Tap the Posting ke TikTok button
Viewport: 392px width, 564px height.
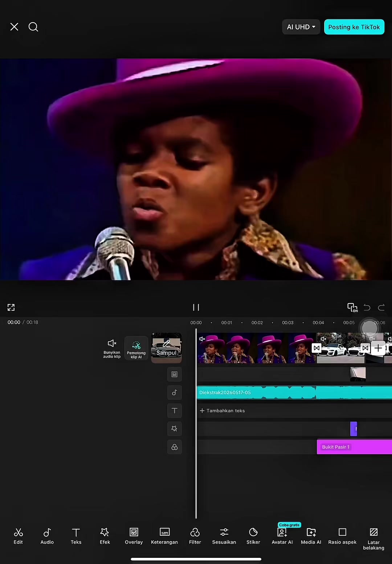point(354,27)
